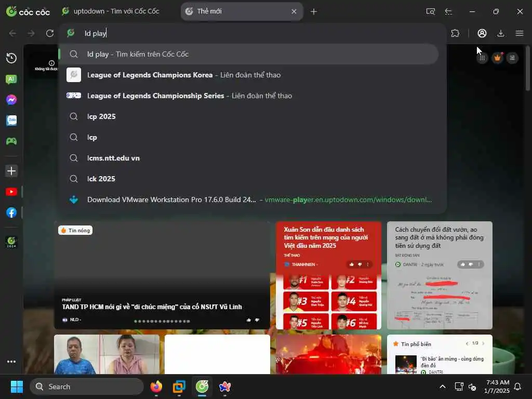
Task: Open the TAND TP HCM news headline
Action: (x=152, y=307)
